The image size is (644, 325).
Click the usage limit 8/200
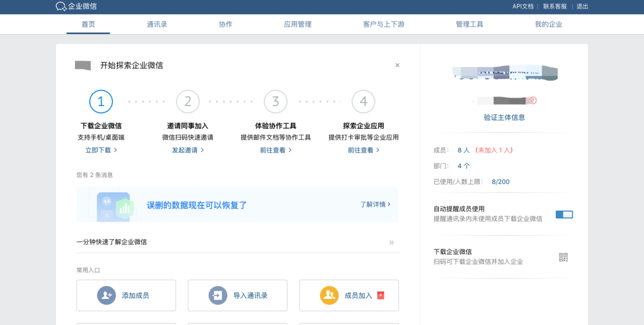pos(501,182)
